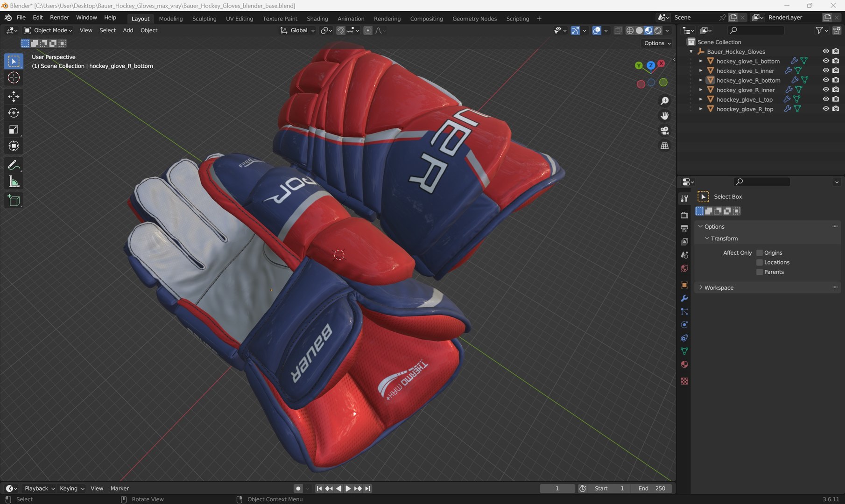Open the Add menu in viewport header
The image size is (845, 504).
128,30
